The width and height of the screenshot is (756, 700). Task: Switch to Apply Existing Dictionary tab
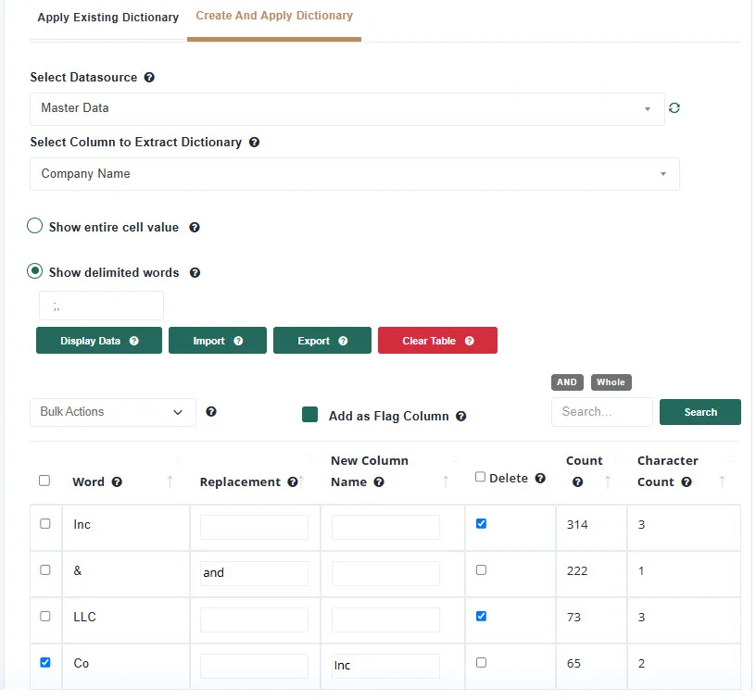[x=108, y=18]
